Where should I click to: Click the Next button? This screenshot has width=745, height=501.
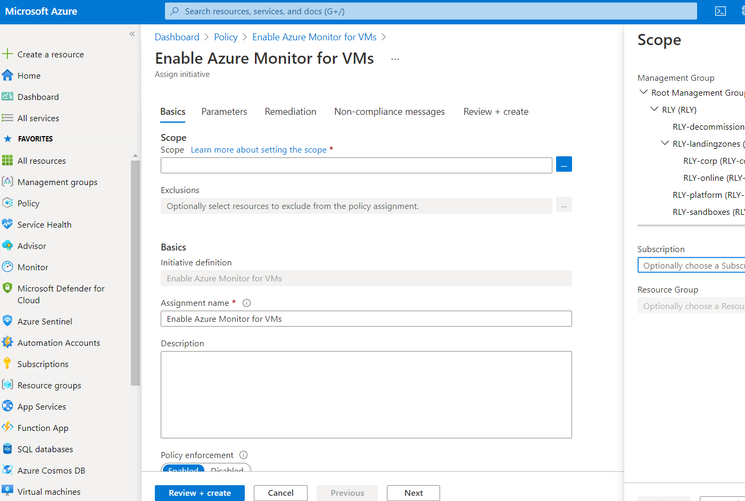click(413, 493)
